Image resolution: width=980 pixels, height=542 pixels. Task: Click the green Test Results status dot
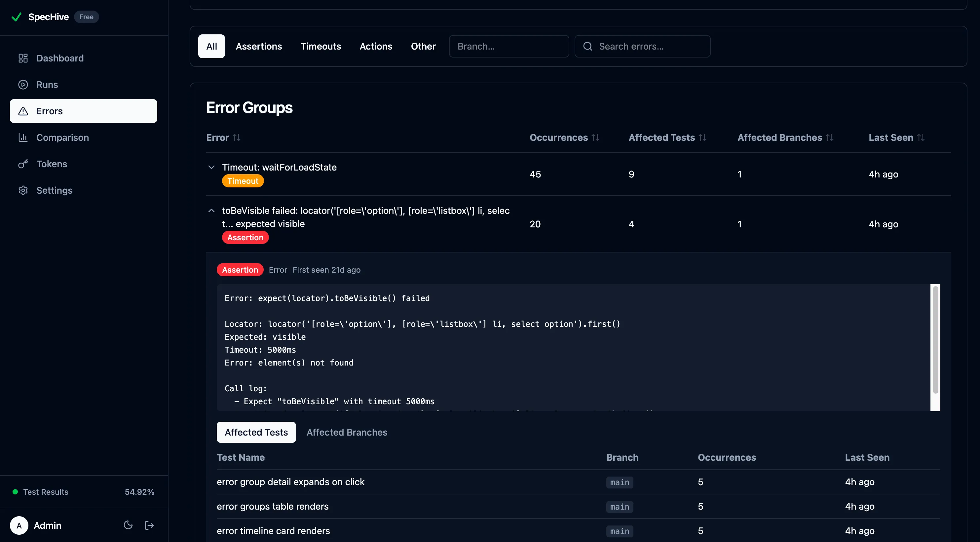click(15, 492)
